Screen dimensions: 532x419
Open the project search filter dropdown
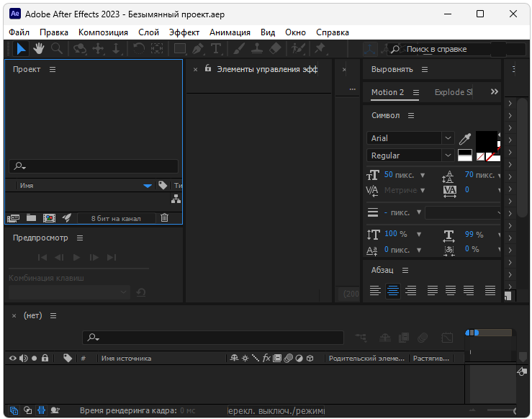point(19,166)
